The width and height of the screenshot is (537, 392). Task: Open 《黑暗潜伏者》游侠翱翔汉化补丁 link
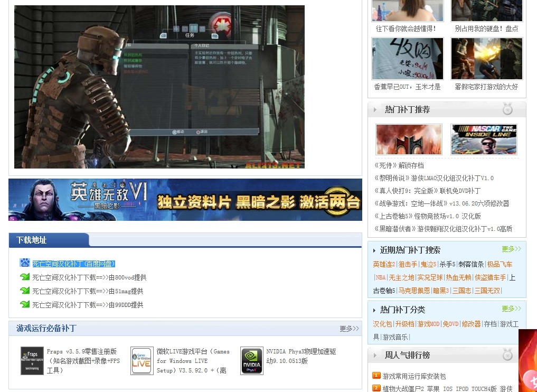coord(443,229)
